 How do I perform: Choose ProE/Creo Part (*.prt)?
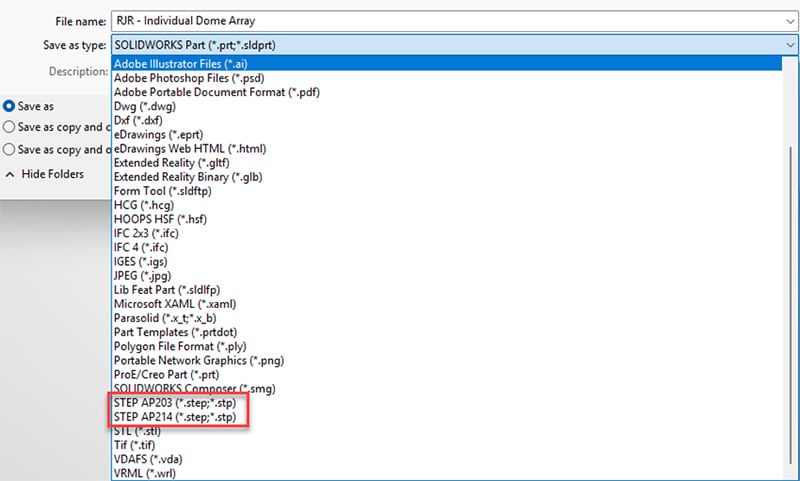[446, 374]
